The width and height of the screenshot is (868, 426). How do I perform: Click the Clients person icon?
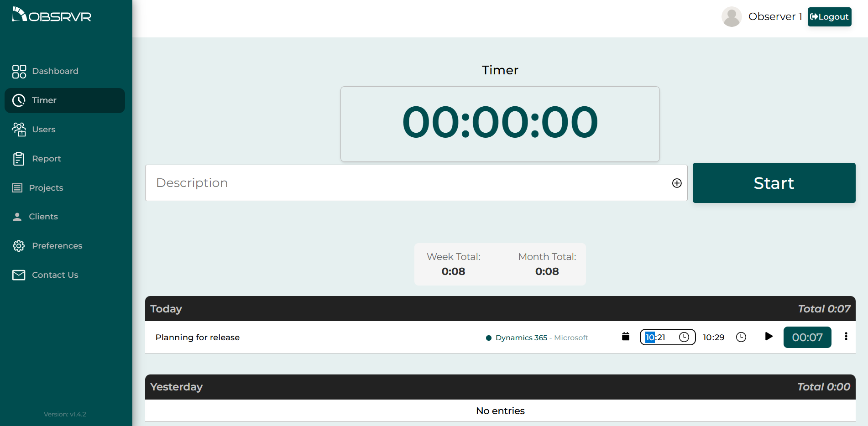pos(17,217)
